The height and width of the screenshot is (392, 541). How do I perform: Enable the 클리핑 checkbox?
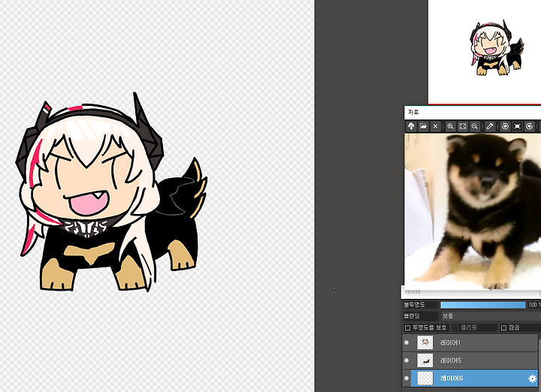pyautogui.click(x=456, y=327)
